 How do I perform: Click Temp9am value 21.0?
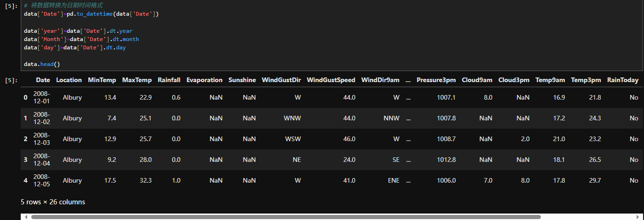[x=559, y=139]
